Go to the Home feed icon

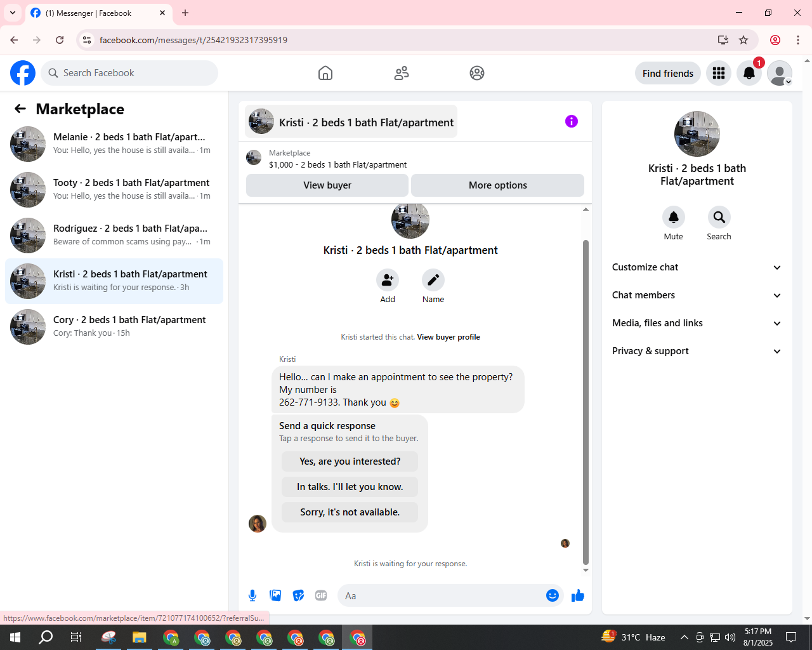point(325,73)
